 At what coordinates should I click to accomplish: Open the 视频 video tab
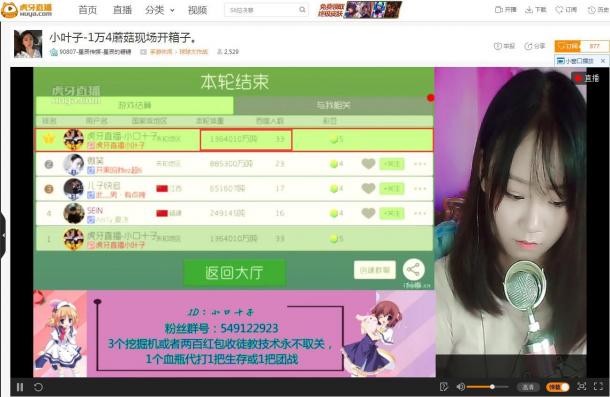tap(197, 10)
